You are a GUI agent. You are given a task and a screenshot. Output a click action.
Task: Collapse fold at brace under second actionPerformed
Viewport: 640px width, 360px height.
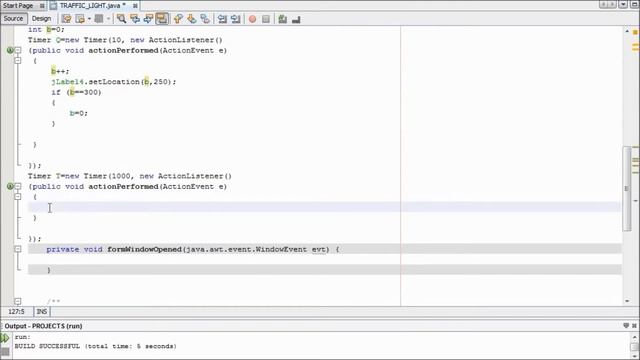(18, 197)
